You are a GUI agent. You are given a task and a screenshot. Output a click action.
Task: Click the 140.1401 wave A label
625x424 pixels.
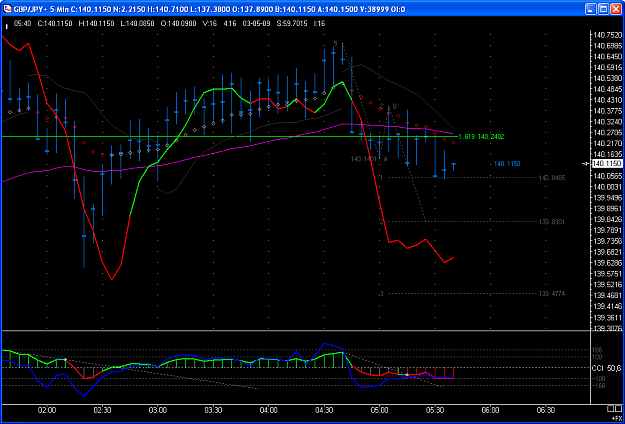pos(364,159)
